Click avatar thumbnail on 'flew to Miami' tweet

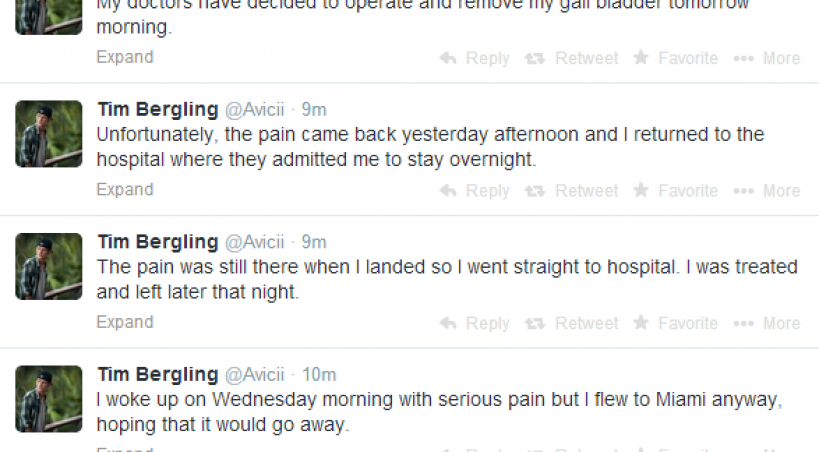pos(49,399)
